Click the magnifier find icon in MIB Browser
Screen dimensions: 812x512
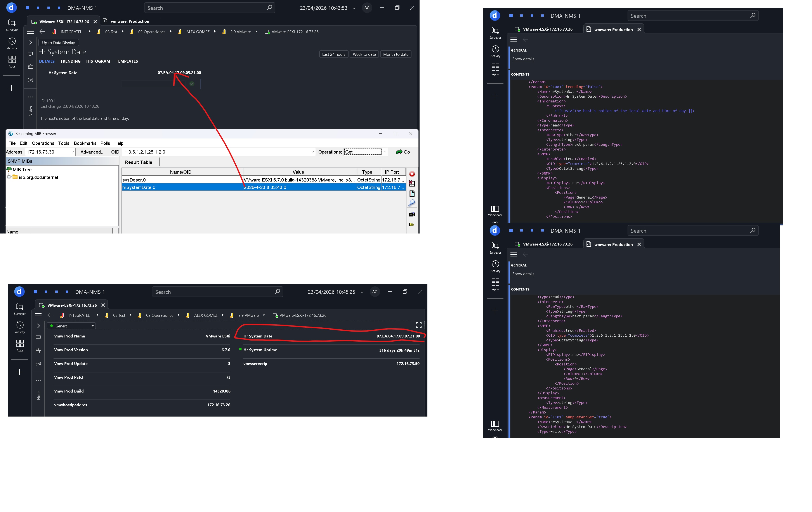412,203
